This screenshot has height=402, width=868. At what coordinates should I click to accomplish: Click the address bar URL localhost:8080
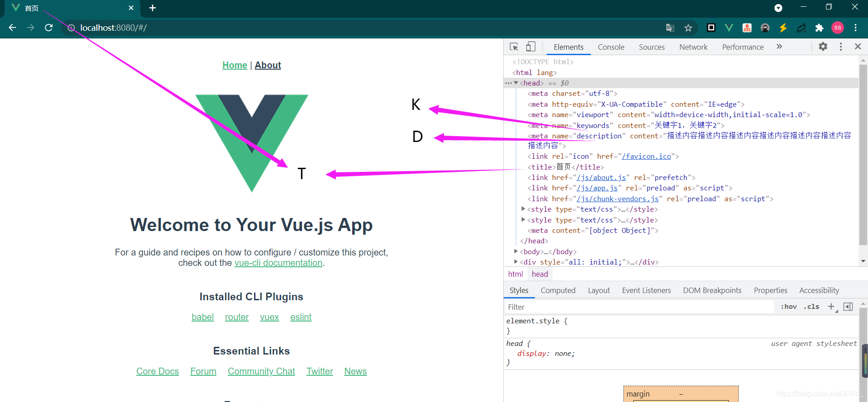(x=113, y=28)
